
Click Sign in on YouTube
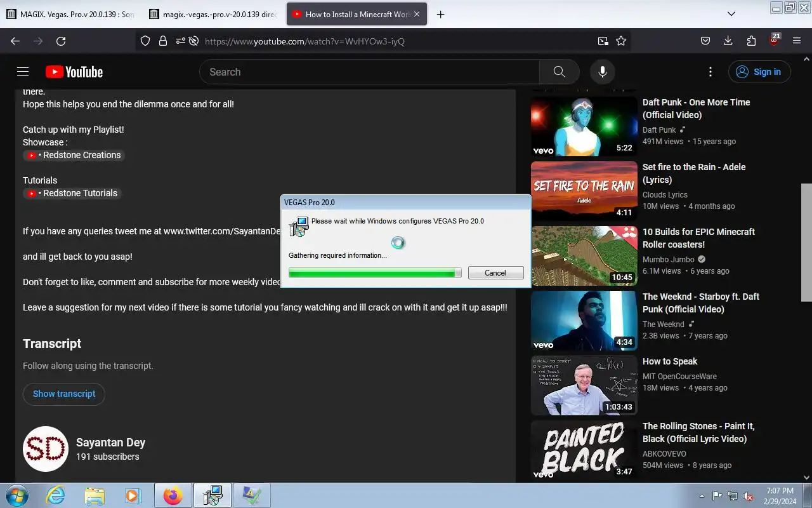(x=759, y=72)
